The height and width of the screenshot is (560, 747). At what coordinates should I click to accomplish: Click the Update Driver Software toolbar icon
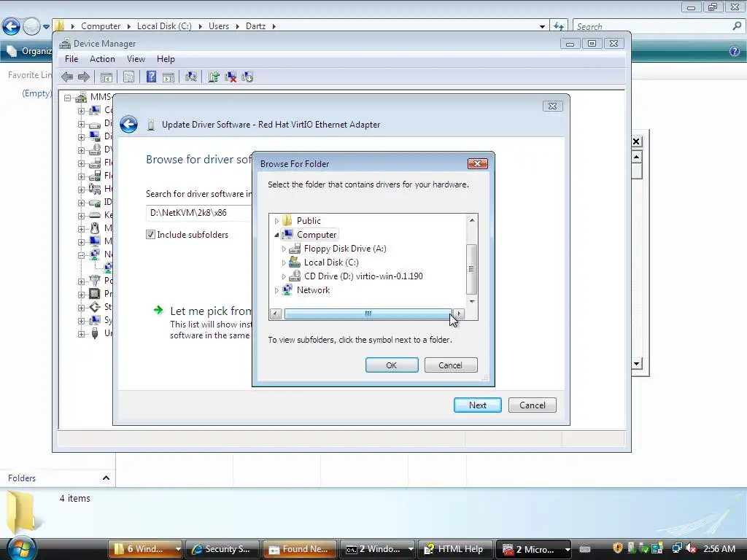coord(214,77)
